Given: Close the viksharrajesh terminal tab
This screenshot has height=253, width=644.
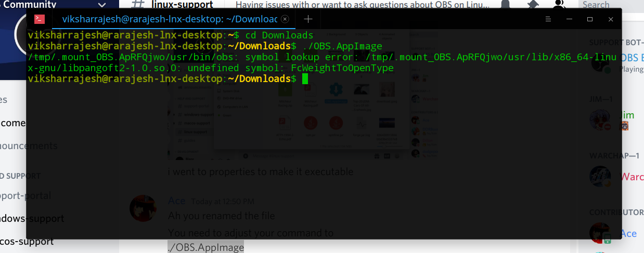Looking at the screenshot, I should coord(285,19).
